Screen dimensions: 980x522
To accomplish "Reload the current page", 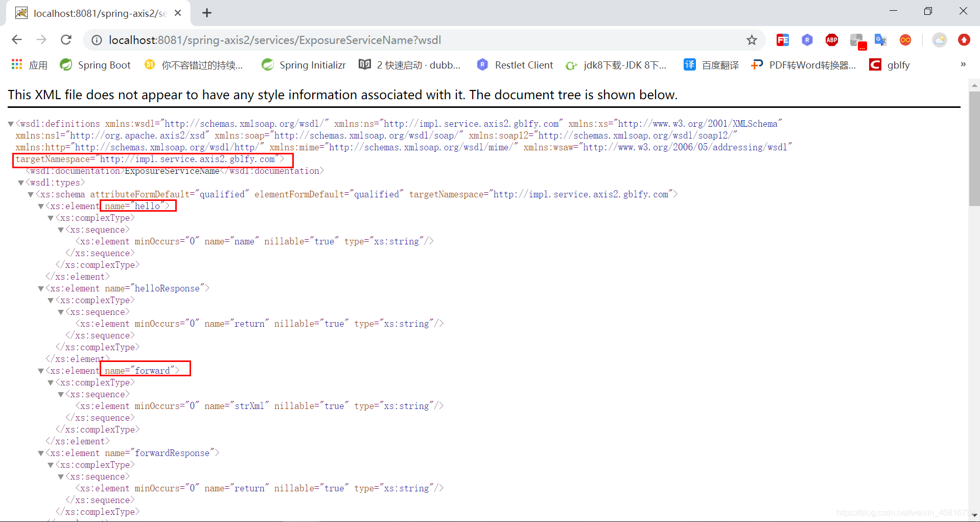I will 66,40.
